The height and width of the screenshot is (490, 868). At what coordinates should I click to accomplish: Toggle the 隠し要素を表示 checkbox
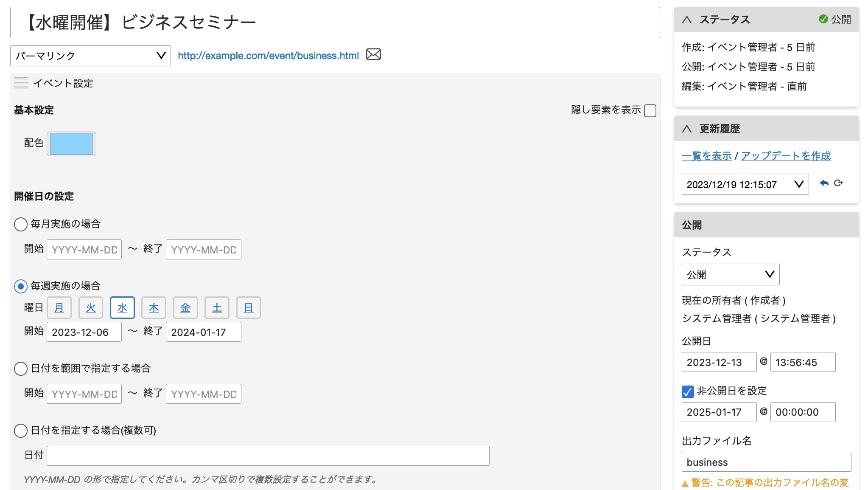pyautogui.click(x=650, y=110)
